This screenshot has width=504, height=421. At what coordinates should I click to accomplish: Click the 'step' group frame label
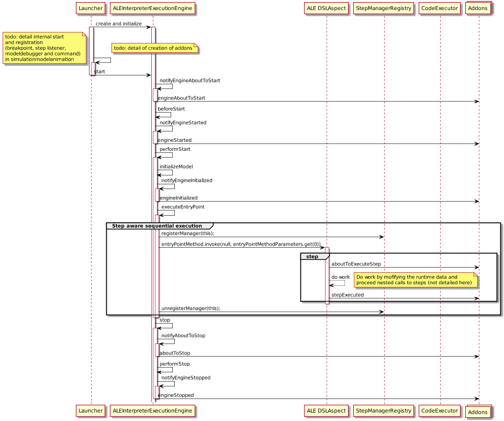coord(312,257)
